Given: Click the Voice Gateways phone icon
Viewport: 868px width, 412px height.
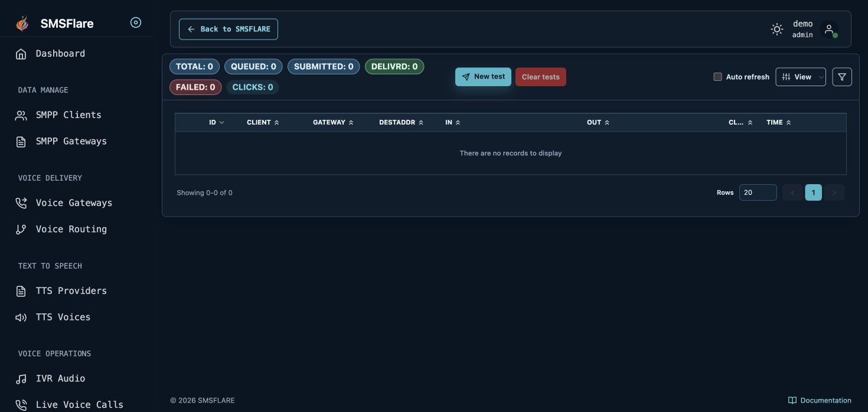Looking at the screenshot, I should pyautogui.click(x=21, y=203).
